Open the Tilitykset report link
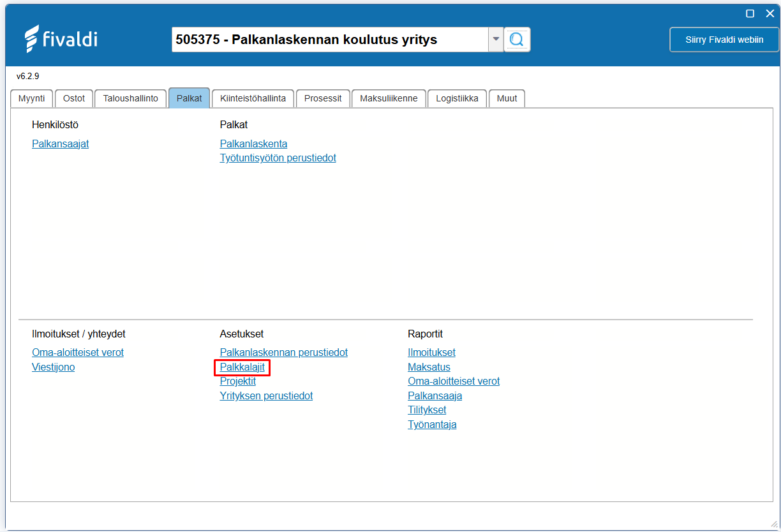781x532 pixels. point(428,410)
